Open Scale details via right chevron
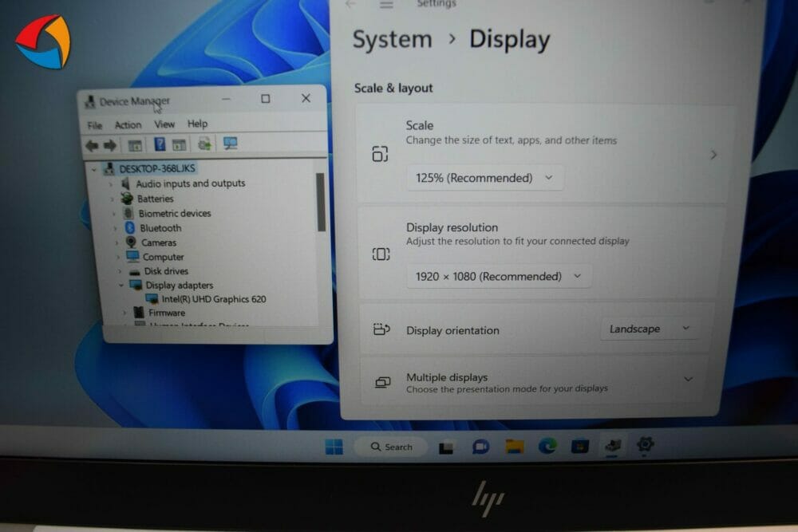This screenshot has width=798, height=532. 713,155
